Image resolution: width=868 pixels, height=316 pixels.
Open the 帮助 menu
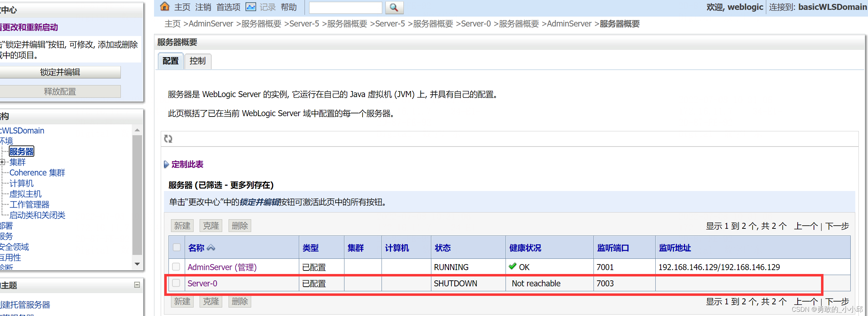pos(289,7)
